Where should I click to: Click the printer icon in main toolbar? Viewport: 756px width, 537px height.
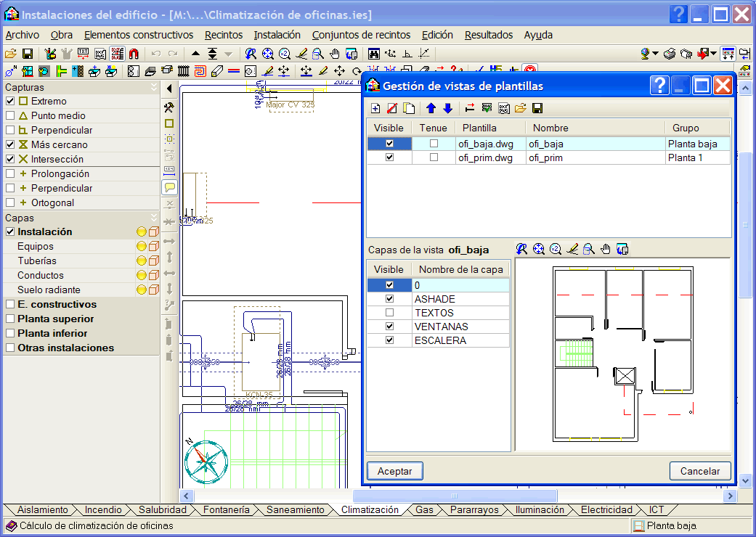tap(669, 54)
